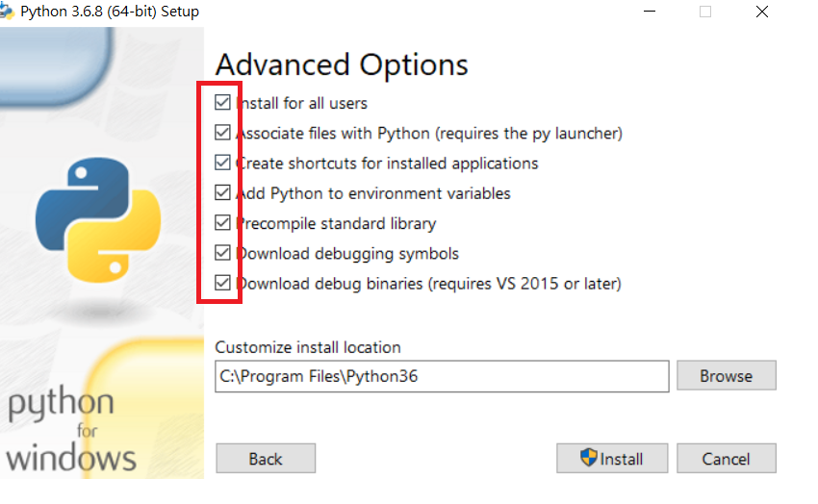The width and height of the screenshot is (818, 504).
Task: Go Back to previous setup page
Action: point(266,459)
